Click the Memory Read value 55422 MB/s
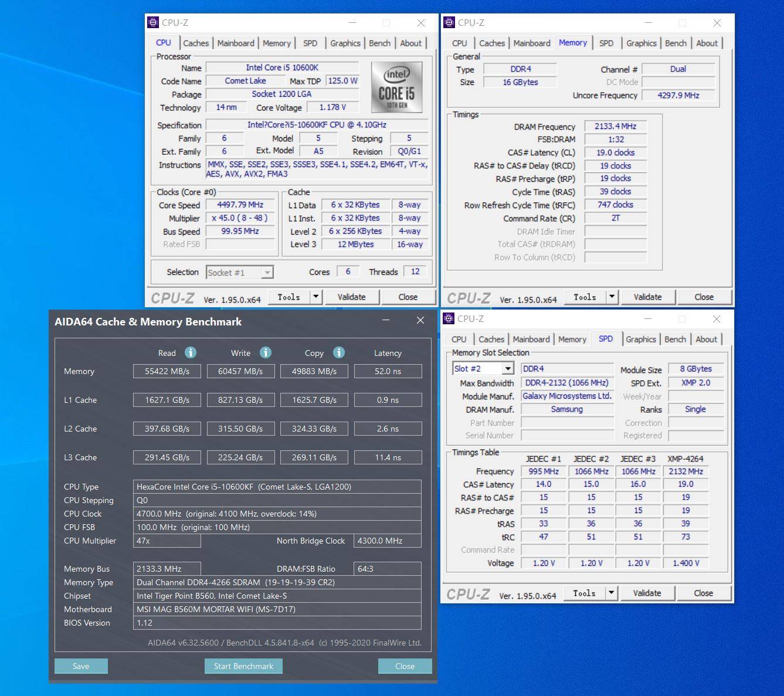The image size is (784, 696). pyautogui.click(x=167, y=371)
